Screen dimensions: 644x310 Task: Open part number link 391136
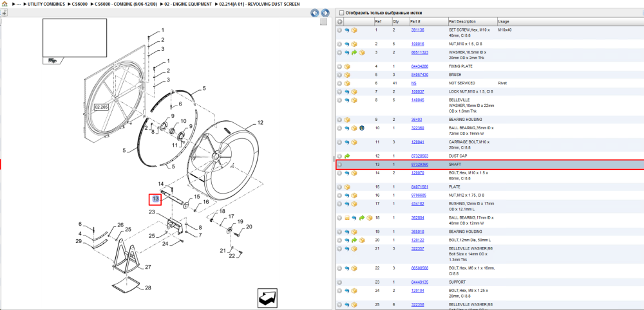pyautogui.click(x=417, y=30)
